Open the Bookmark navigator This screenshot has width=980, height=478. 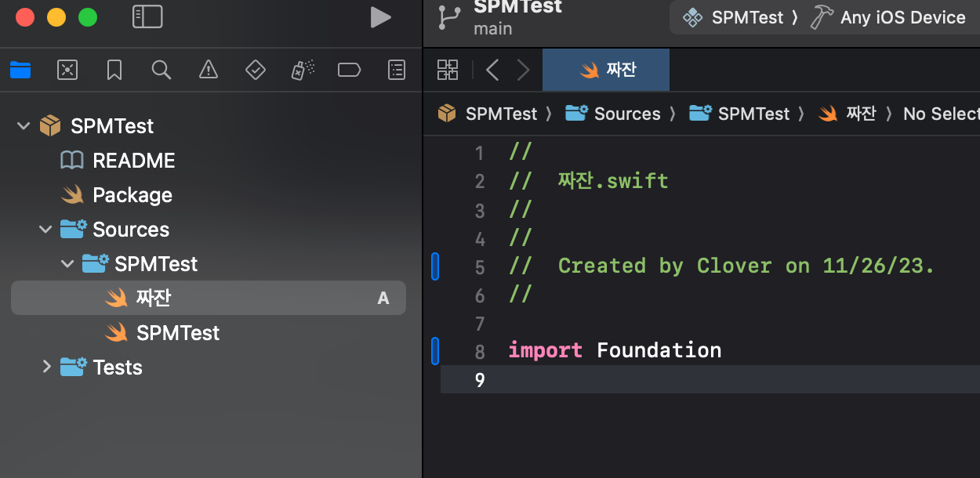pos(114,71)
